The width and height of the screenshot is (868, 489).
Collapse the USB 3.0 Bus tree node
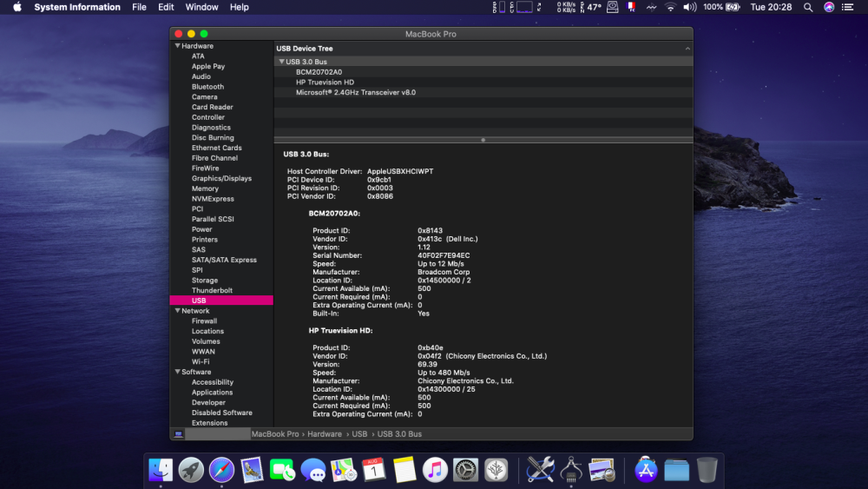point(282,62)
